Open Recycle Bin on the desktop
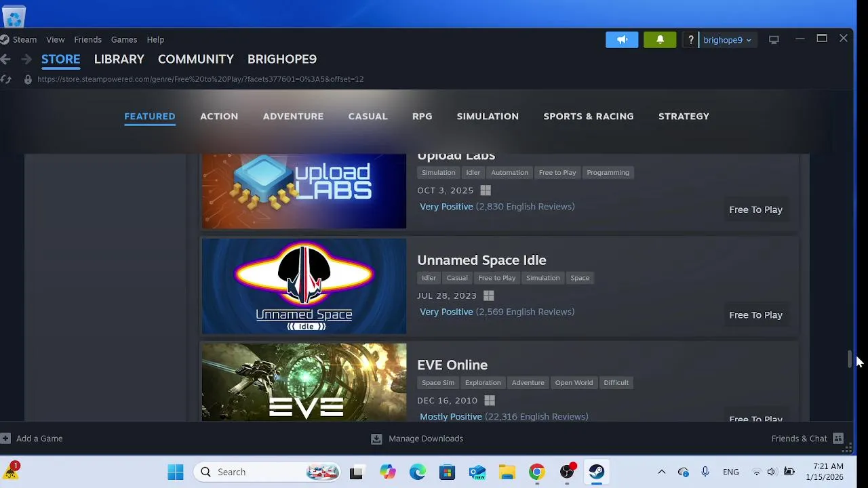868x488 pixels. (x=14, y=15)
